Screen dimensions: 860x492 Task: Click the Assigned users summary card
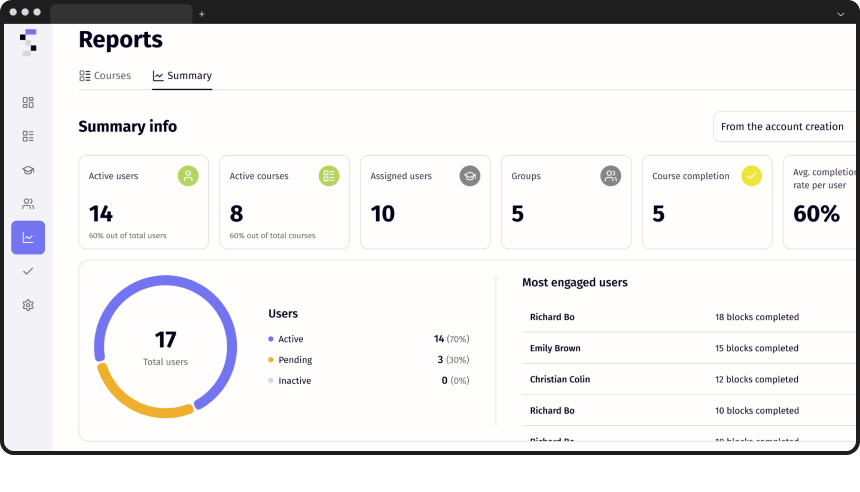425,202
